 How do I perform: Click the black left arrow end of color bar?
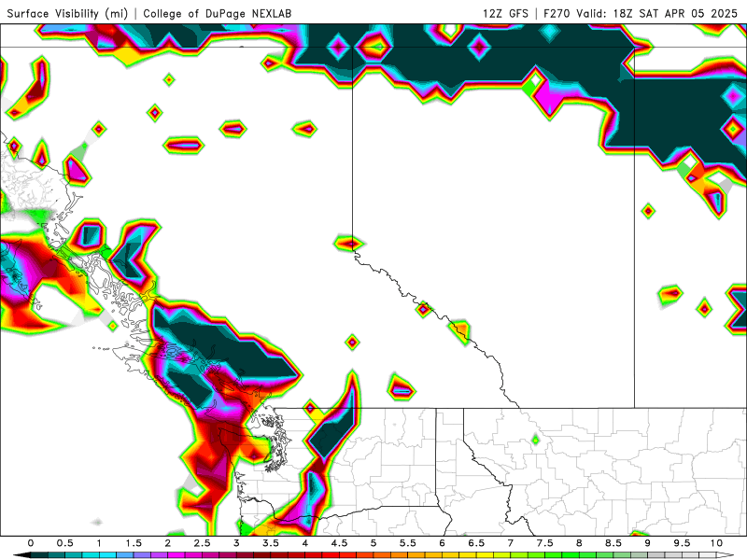pyautogui.click(x=21, y=555)
